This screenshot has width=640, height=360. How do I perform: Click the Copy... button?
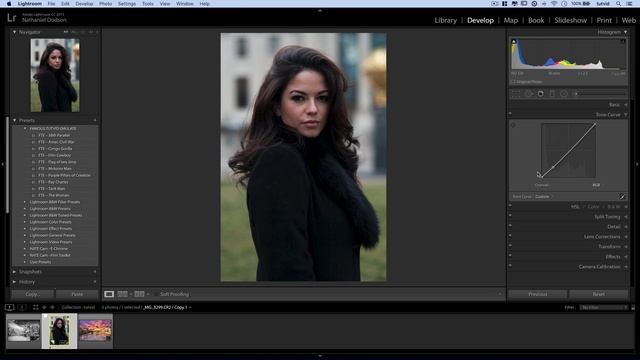pos(33,294)
